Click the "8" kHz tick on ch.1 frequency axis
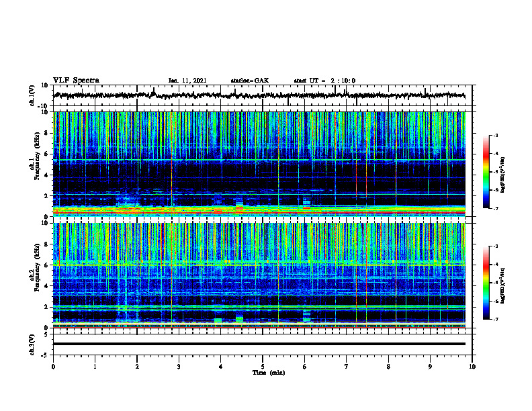Viewport: 532px width, 411px height. tap(46, 133)
